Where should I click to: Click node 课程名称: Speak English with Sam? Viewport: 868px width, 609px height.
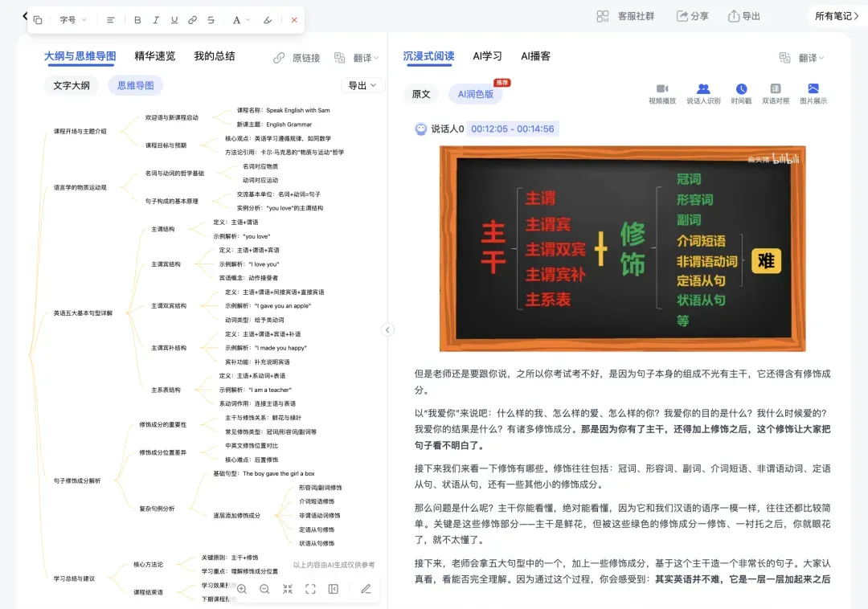(x=284, y=111)
